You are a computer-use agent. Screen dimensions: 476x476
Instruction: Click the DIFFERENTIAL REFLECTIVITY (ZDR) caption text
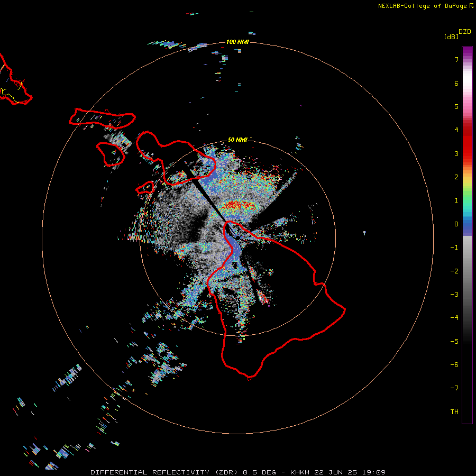pos(164,472)
